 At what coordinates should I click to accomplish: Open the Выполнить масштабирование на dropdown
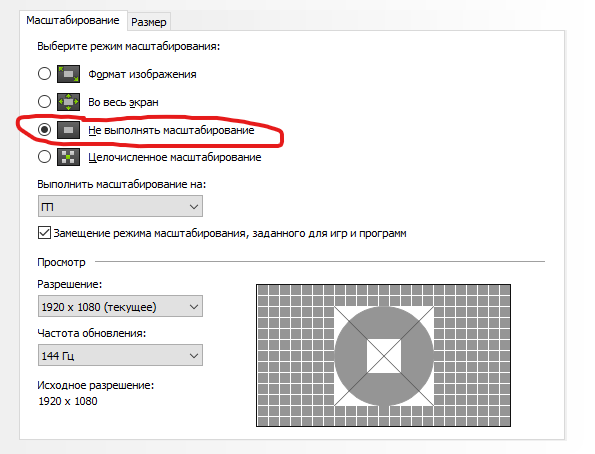click(x=120, y=206)
